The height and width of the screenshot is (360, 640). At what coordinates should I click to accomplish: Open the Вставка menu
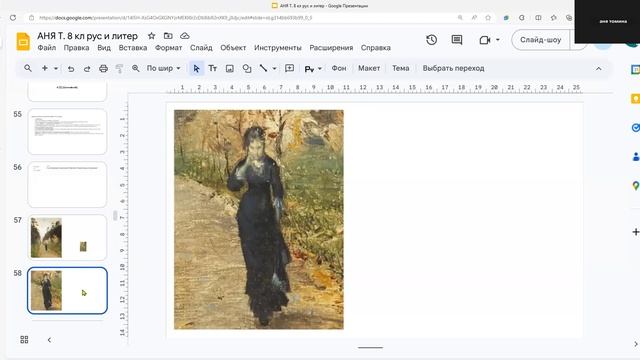click(133, 48)
